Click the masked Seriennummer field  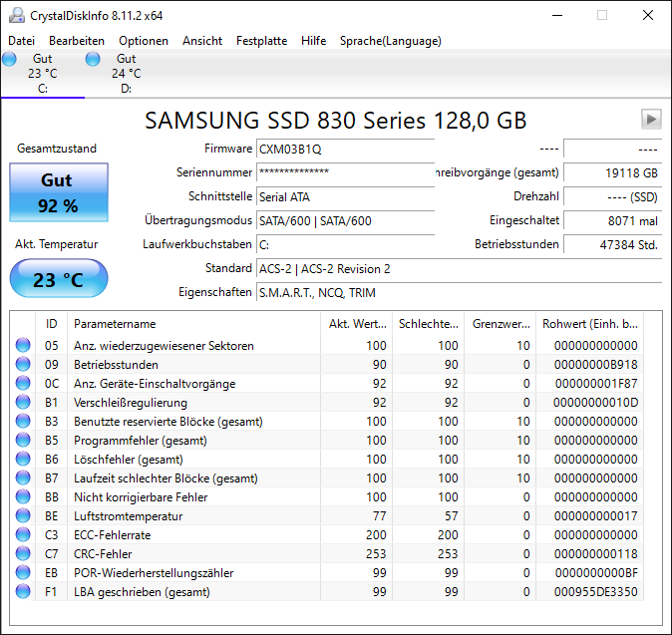(x=345, y=172)
